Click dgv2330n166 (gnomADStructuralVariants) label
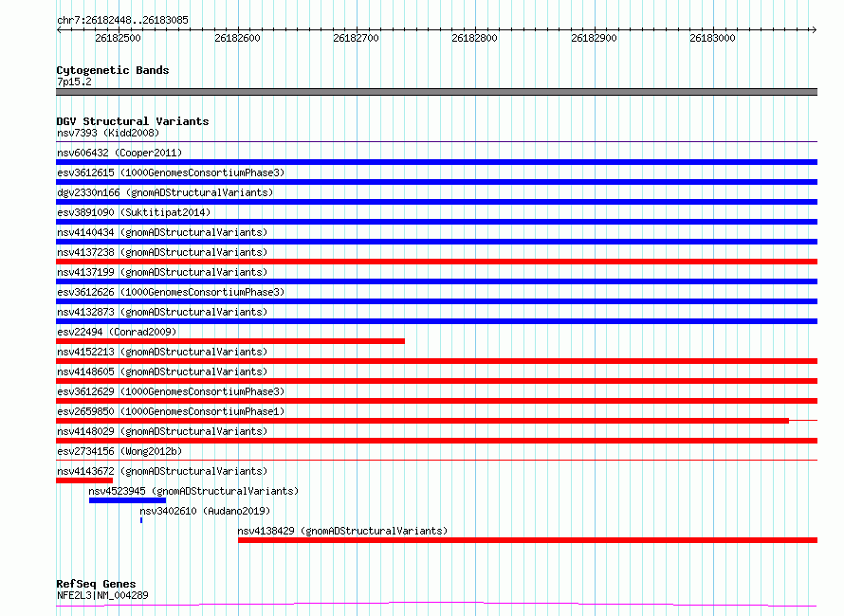 pyautogui.click(x=165, y=192)
